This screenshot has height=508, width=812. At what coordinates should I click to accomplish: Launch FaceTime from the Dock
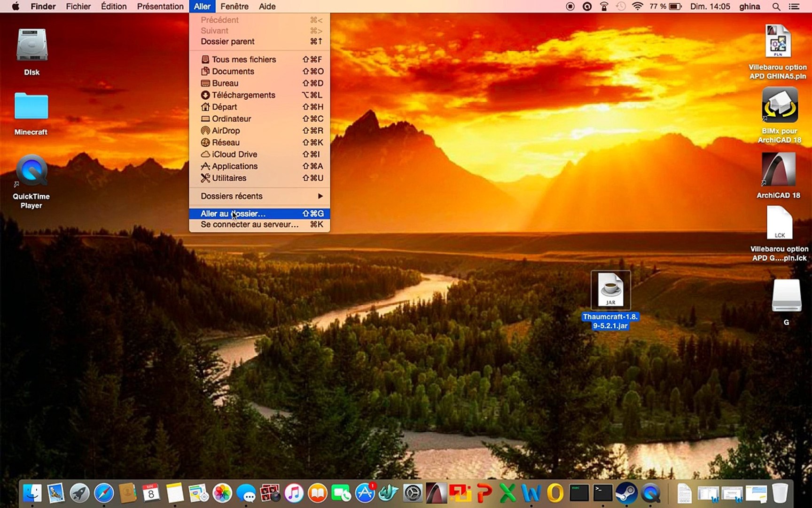341,493
